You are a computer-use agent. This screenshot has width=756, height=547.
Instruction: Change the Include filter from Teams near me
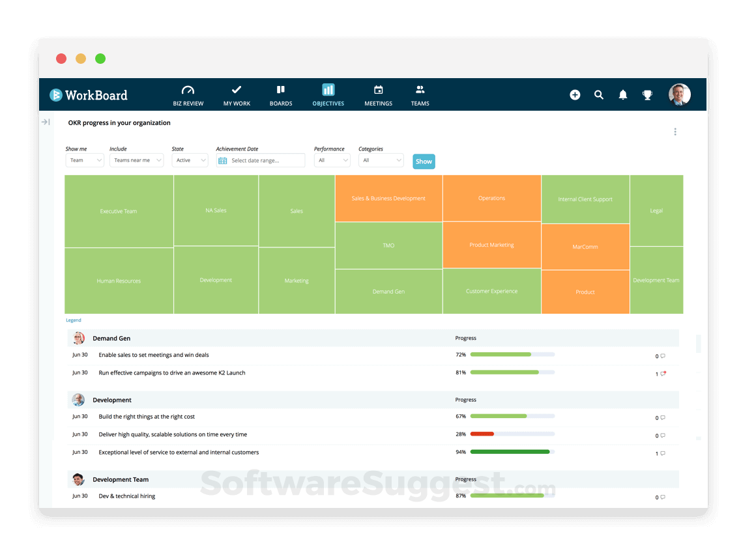(x=136, y=160)
